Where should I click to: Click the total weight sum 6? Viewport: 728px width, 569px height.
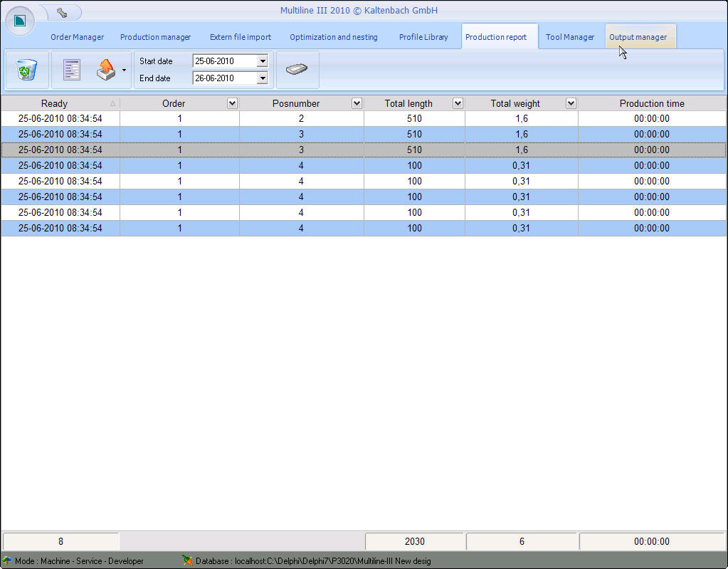click(x=522, y=541)
